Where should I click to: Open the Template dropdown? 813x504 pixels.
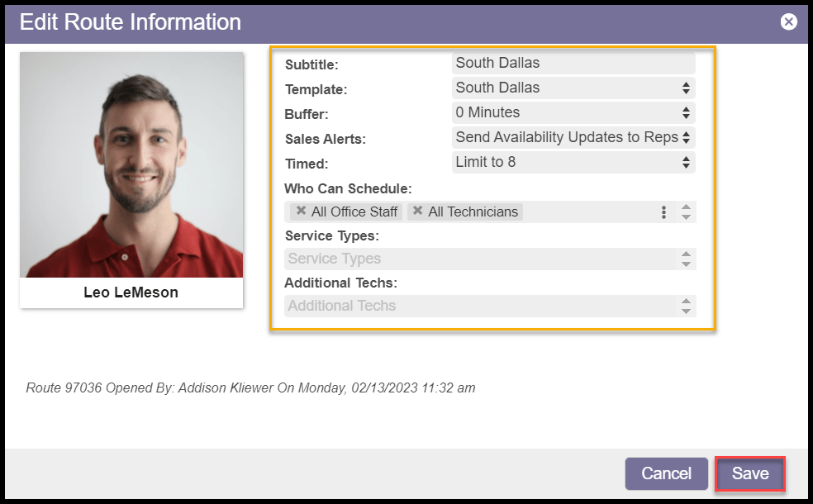[x=573, y=88]
